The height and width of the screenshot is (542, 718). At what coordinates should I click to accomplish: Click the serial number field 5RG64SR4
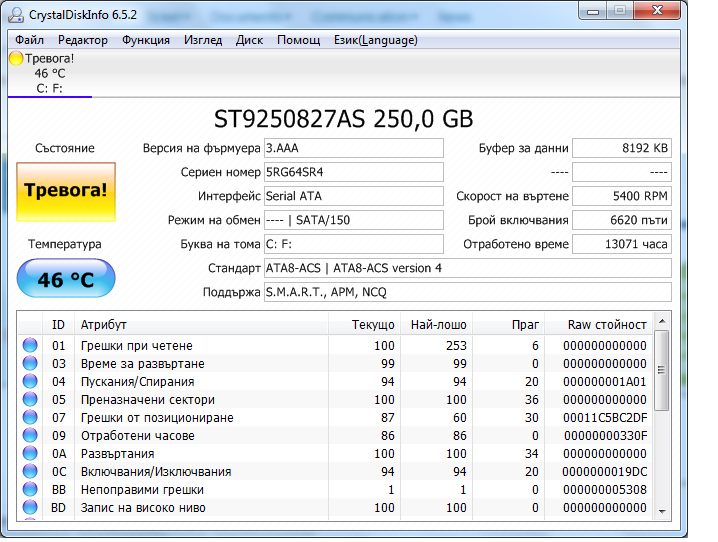tap(354, 172)
